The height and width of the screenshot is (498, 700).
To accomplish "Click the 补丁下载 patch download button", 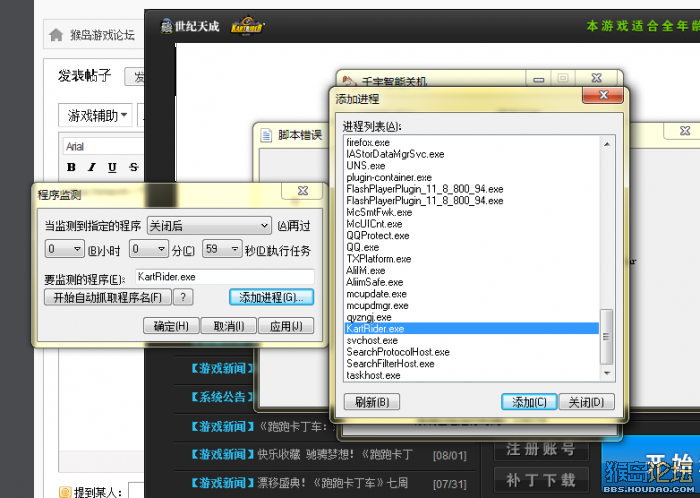I will point(541,480).
